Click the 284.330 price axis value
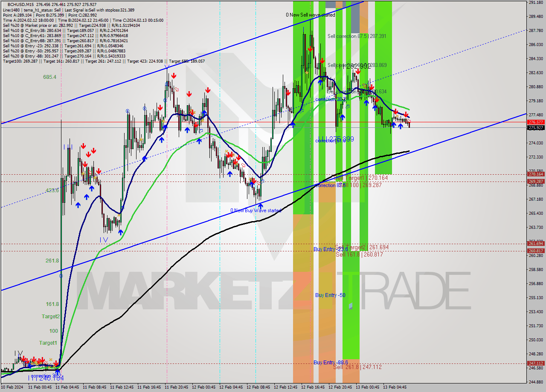Screen dimensions: 546x392 536,58
